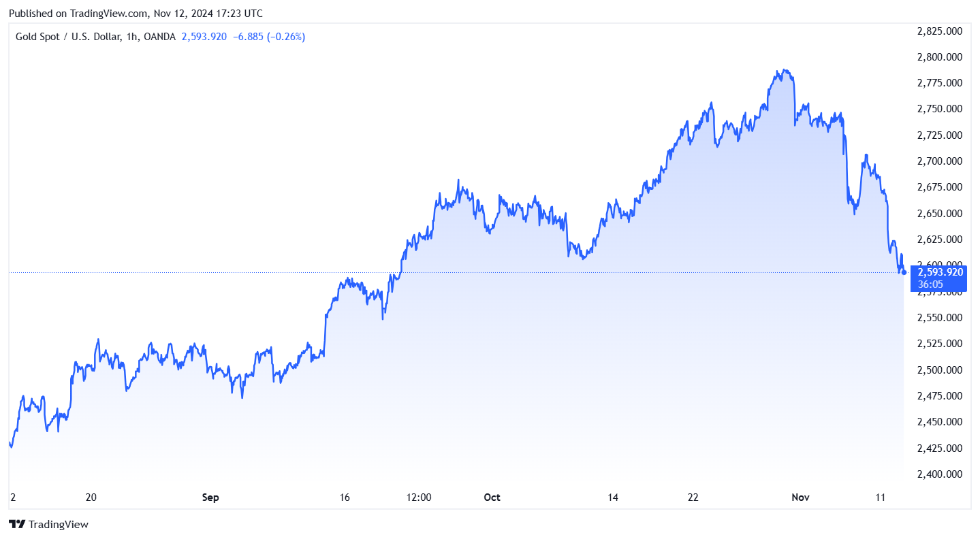Click the 20 date label on time axis
Viewport: 980px width, 539px height.
91,497
